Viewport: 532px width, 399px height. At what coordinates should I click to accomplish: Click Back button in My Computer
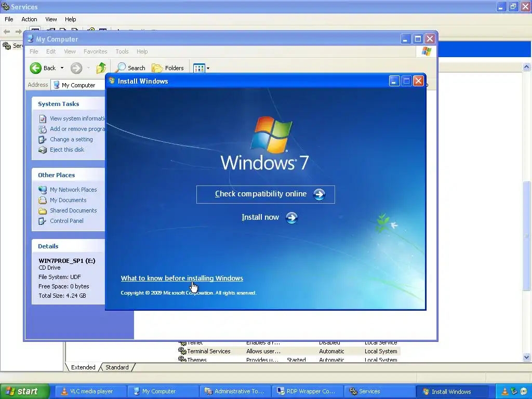[43, 68]
